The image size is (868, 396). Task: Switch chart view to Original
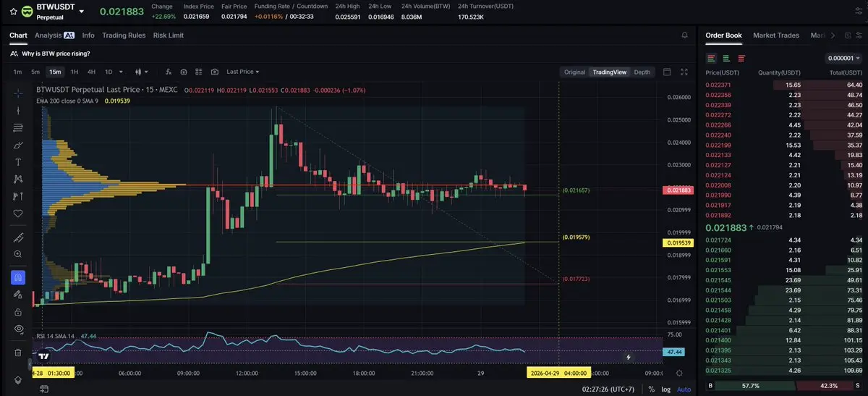pyautogui.click(x=574, y=72)
